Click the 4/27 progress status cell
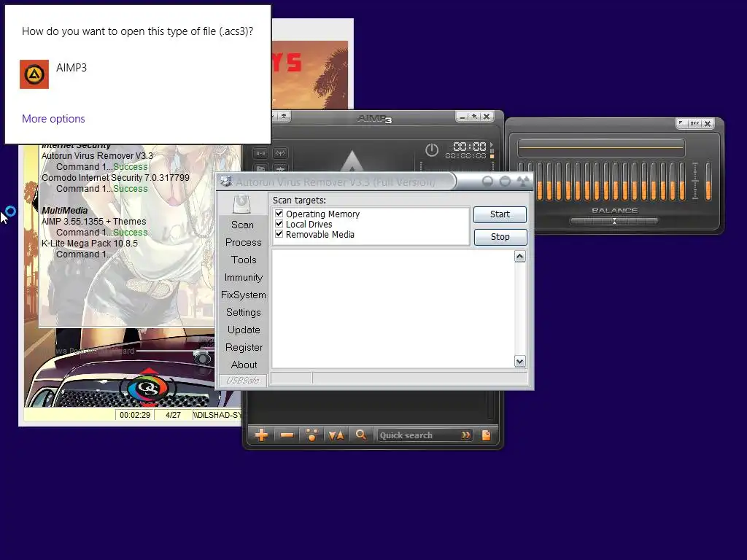747x560 pixels. pos(173,415)
